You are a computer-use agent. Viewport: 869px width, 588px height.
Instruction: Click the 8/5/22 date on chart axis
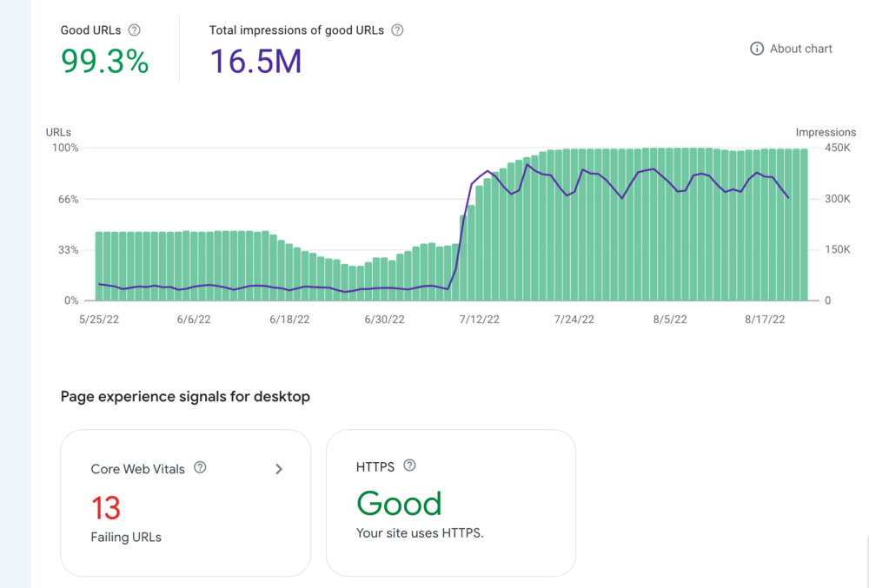669,320
